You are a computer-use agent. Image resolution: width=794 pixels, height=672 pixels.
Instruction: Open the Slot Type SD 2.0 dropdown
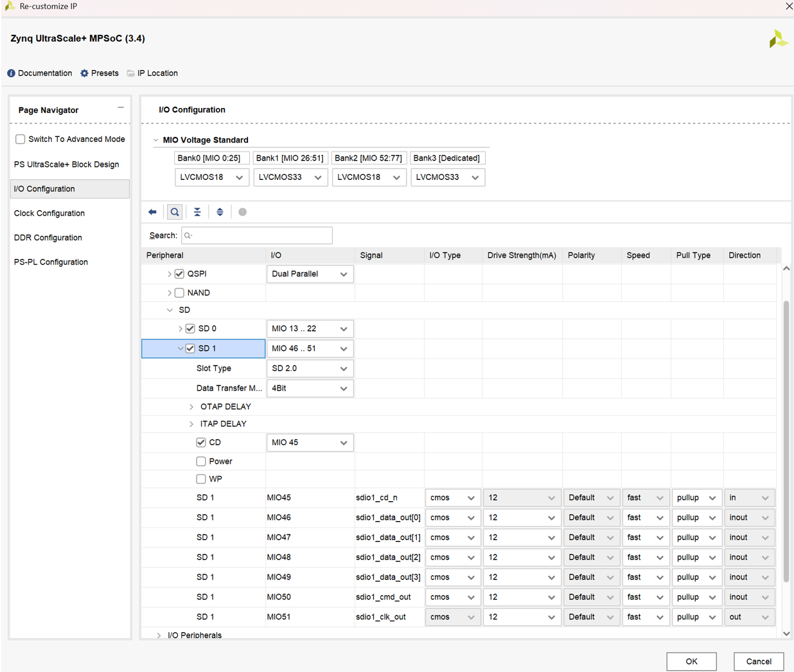pos(310,369)
